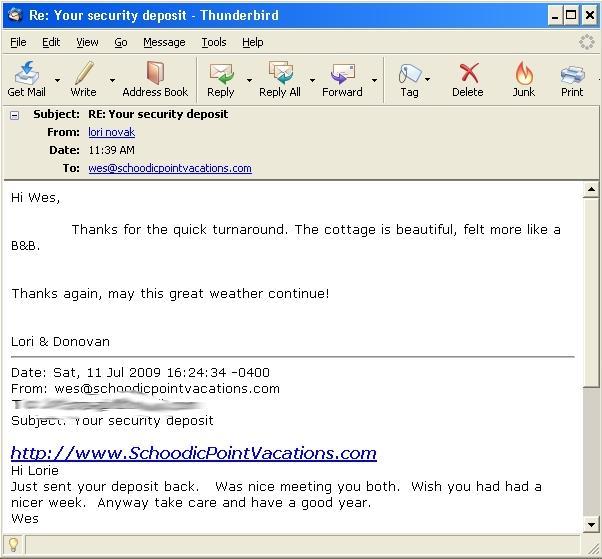Expand the Forward dropdown arrow
The image size is (602, 559).
click(374, 80)
